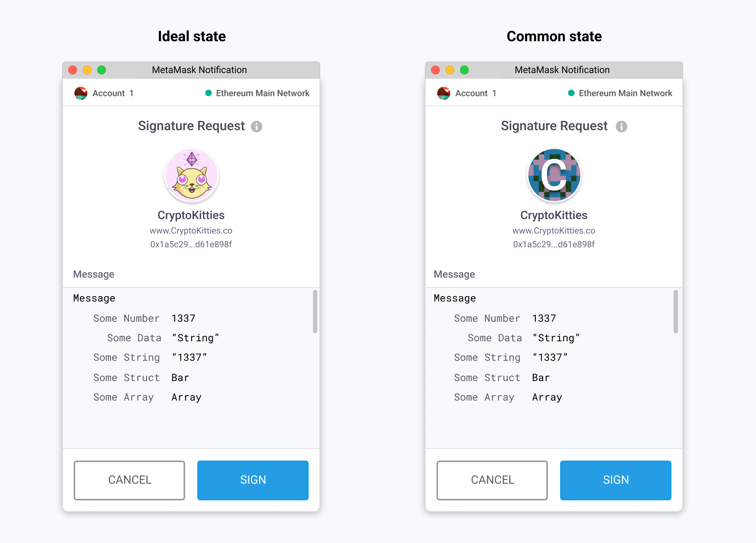The width and height of the screenshot is (756, 543).
Task: Click the circular C logo in Common state
Action: [x=554, y=175]
